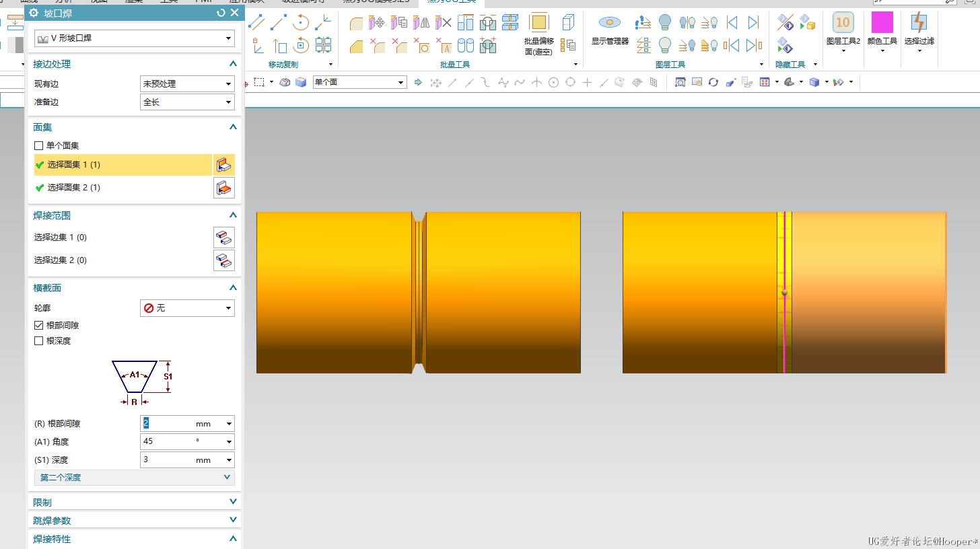The width and height of the screenshot is (980, 549).
Task: Click the face selection icon for 选择面集 2
Action: coord(224,188)
